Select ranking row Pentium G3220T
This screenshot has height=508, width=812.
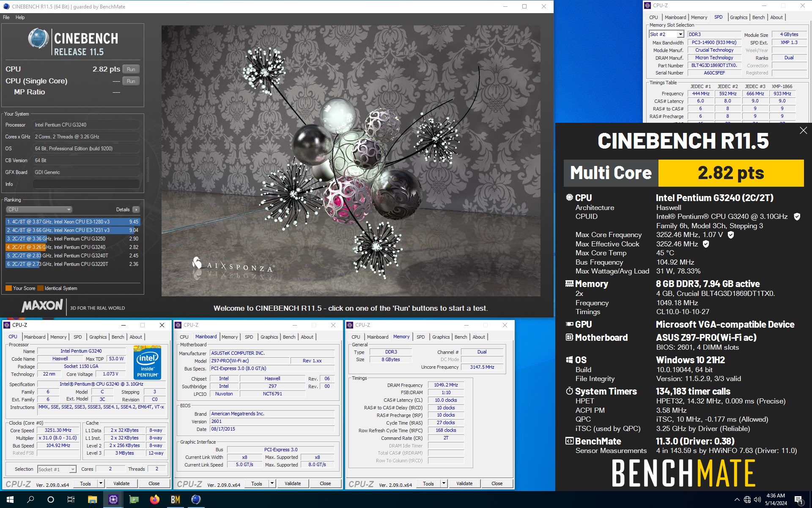(x=72, y=264)
